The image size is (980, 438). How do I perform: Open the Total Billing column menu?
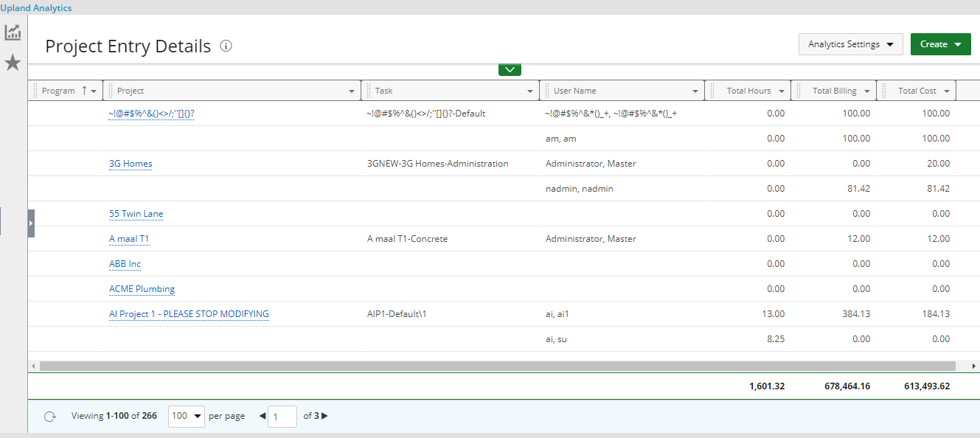click(867, 91)
